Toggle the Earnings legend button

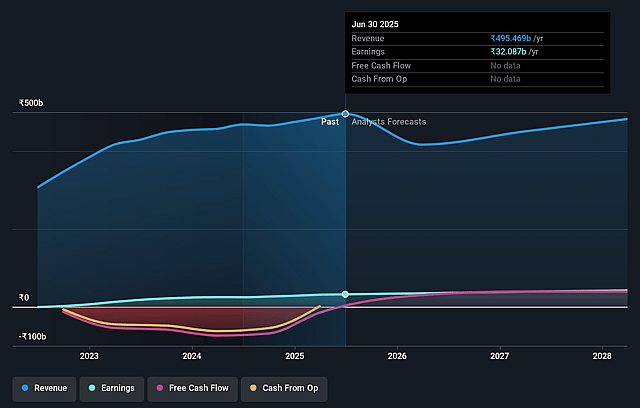tap(111, 389)
